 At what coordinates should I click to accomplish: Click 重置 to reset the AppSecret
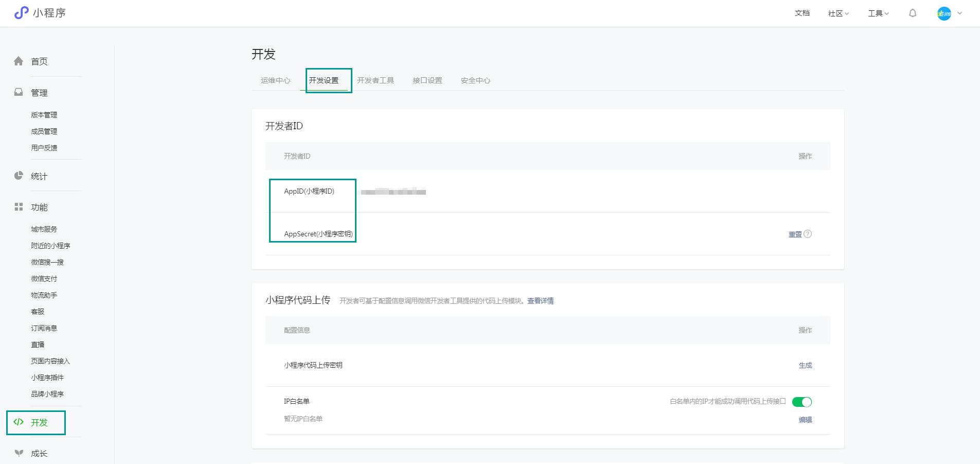click(x=795, y=234)
